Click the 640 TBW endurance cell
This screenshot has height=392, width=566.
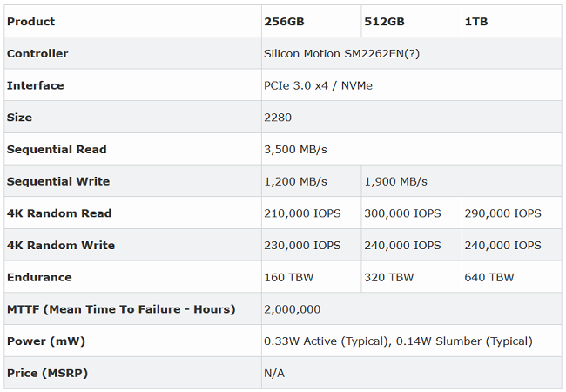click(489, 277)
